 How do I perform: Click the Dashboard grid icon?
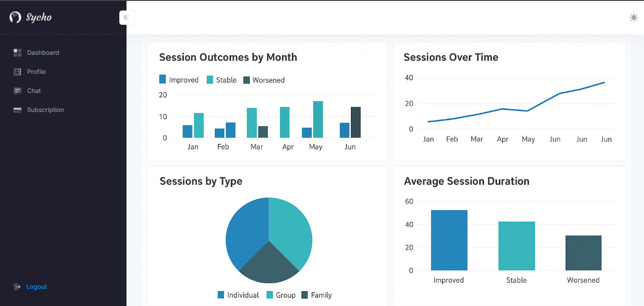(x=18, y=53)
